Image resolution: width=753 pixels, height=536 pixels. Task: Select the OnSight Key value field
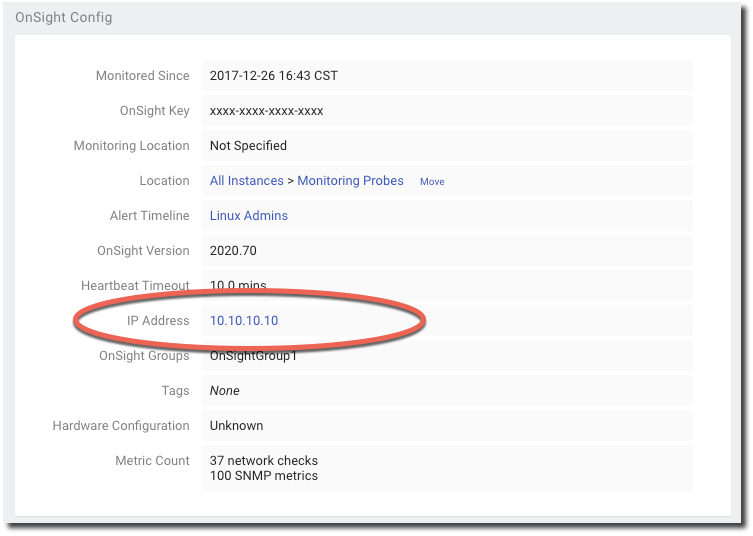point(266,111)
